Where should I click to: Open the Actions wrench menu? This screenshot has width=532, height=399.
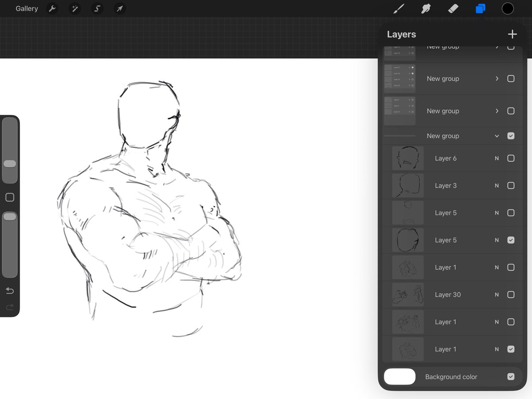tap(52, 8)
